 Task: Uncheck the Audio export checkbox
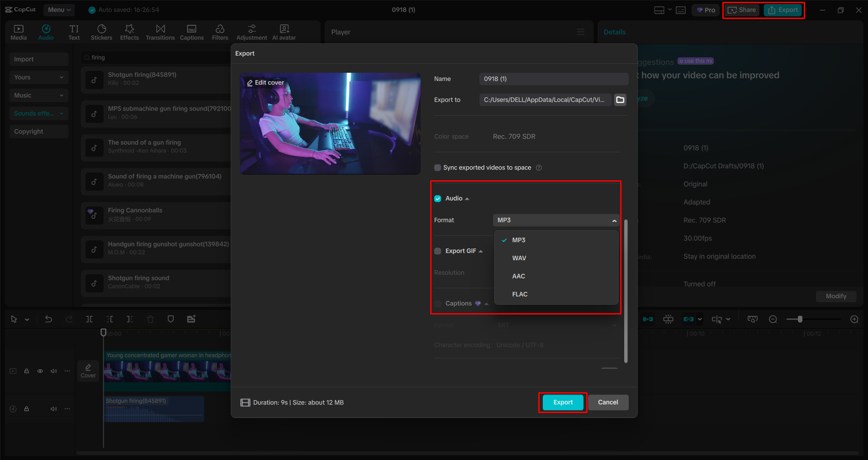(x=437, y=198)
